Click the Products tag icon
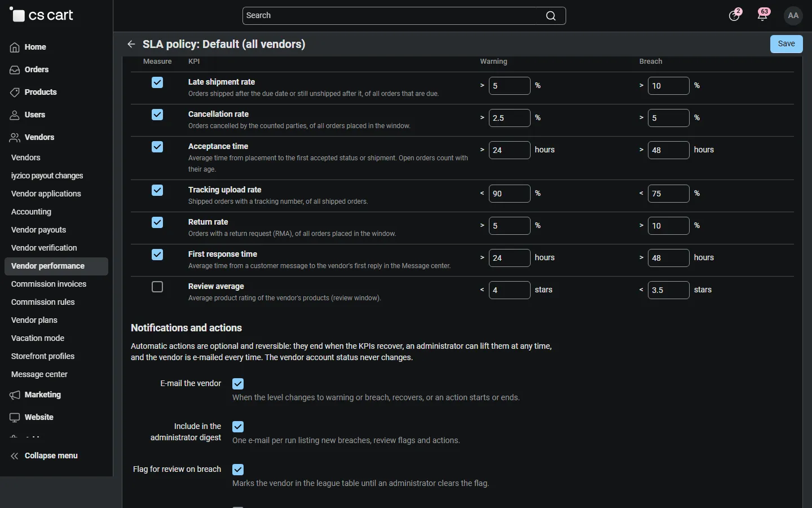 point(15,93)
